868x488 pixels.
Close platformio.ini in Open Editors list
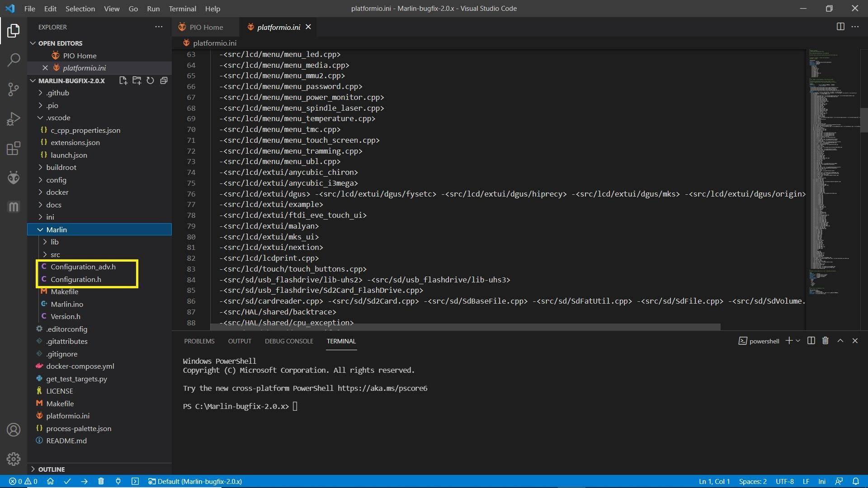[45, 68]
